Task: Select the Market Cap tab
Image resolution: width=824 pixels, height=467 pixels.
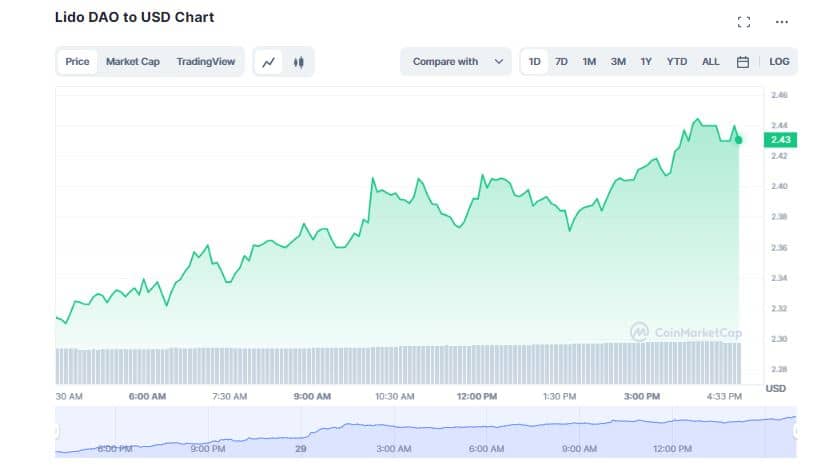Action: tap(132, 61)
